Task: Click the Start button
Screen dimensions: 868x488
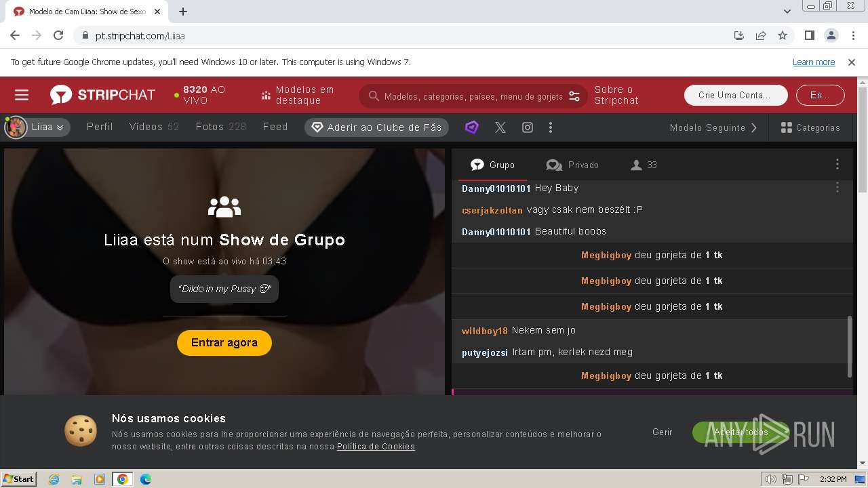Action: [x=18, y=479]
